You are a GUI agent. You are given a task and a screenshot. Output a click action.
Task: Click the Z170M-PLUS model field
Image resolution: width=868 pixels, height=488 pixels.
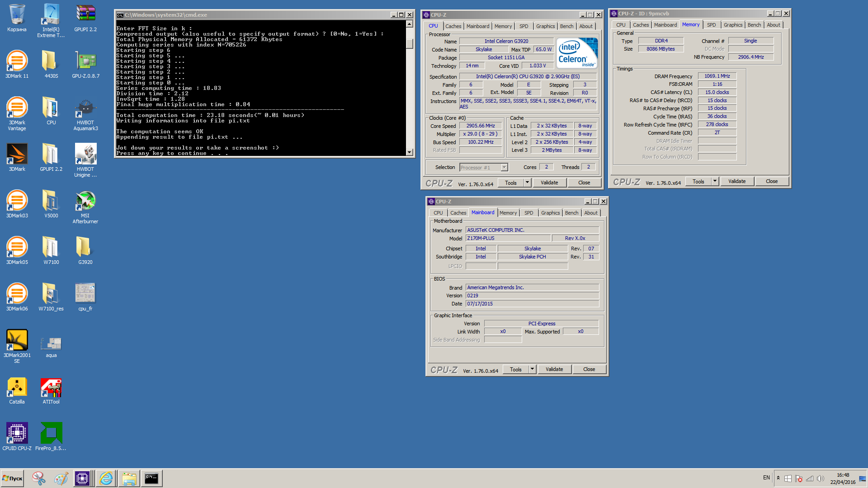click(x=508, y=238)
